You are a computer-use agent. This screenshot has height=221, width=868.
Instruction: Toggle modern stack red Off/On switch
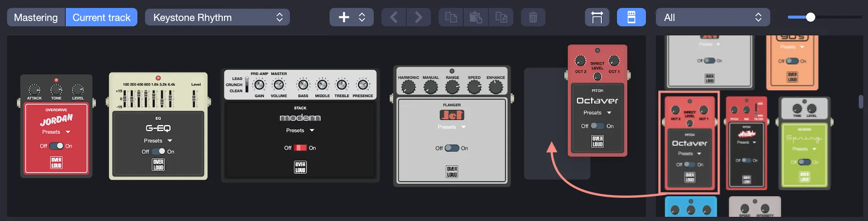tap(300, 148)
